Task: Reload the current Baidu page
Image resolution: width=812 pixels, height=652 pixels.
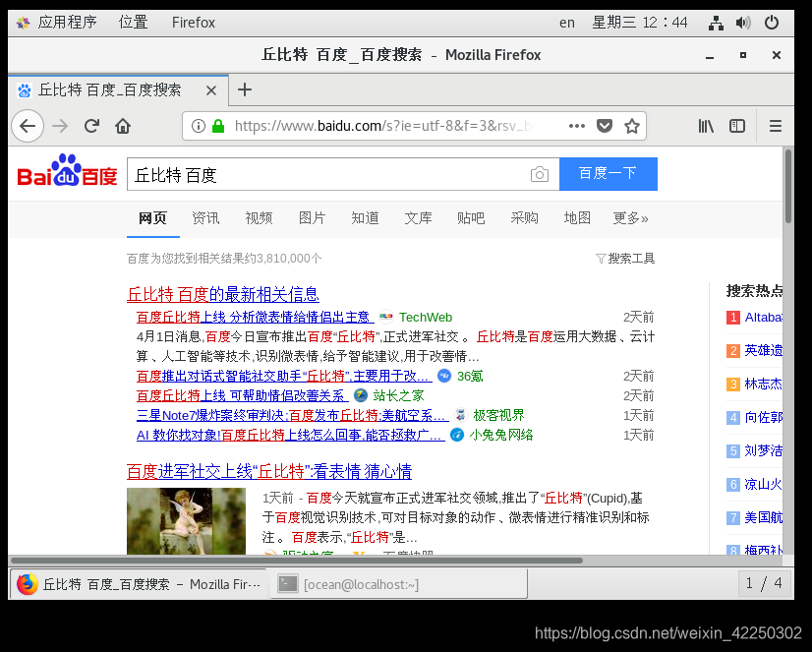Action: pos(91,126)
